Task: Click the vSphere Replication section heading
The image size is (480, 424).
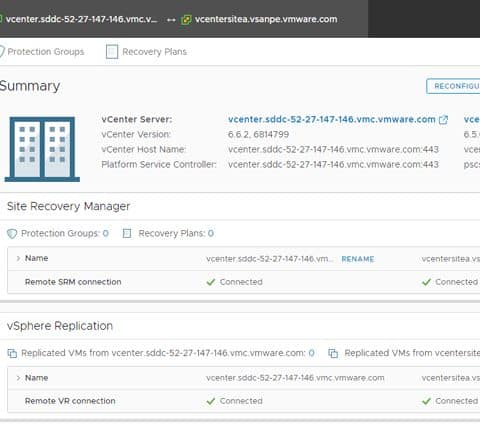Action: pyautogui.click(x=60, y=326)
